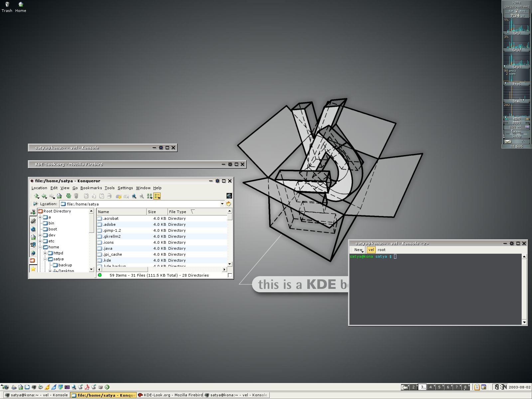Click the directory tree scroll down arrow

tap(91, 269)
